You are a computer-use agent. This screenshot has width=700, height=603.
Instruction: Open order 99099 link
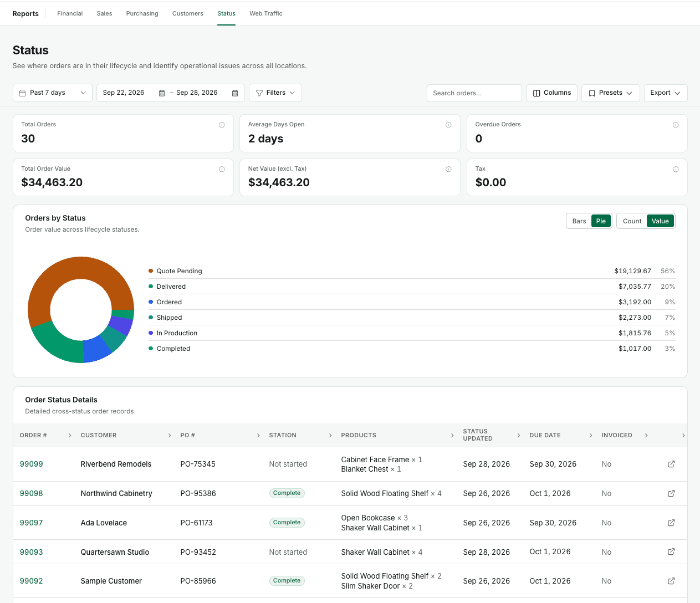point(31,464)
